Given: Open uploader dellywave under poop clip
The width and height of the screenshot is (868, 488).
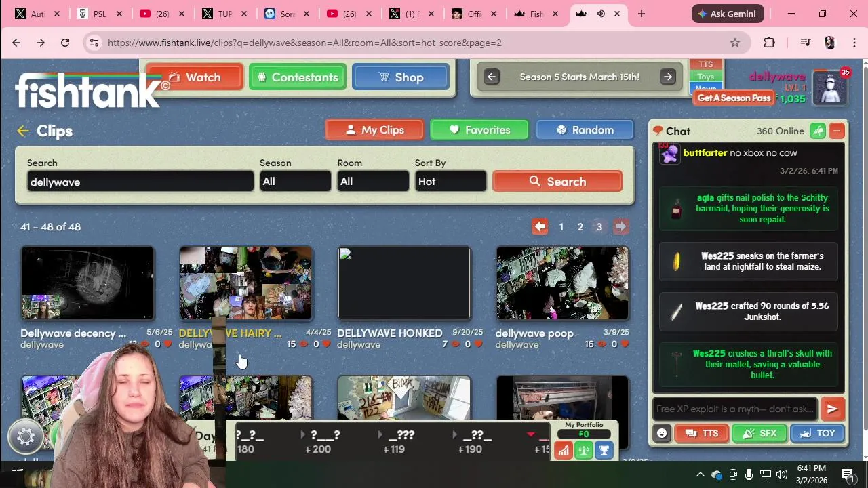Looking at the screenshot, I should pyautogui.click(x=517, y=345).
